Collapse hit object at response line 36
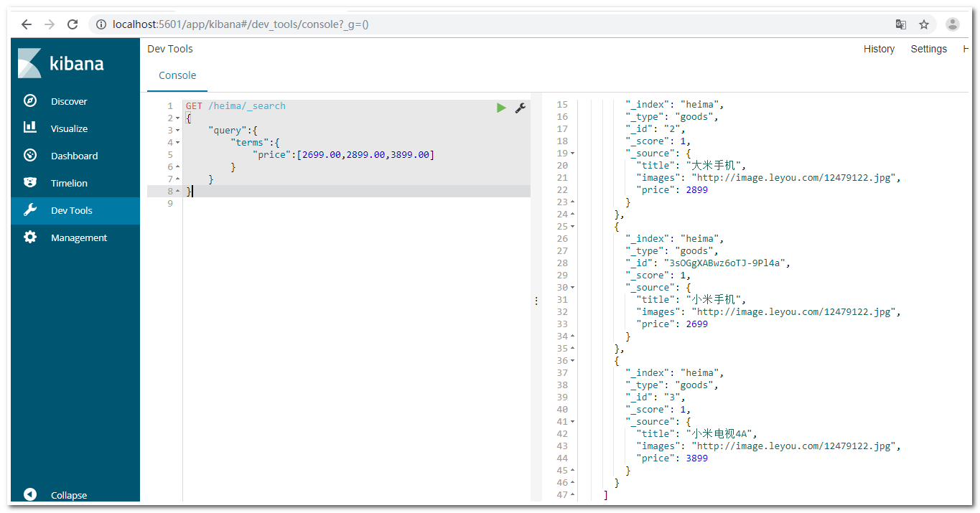980x513 pixels. point(573,361)
